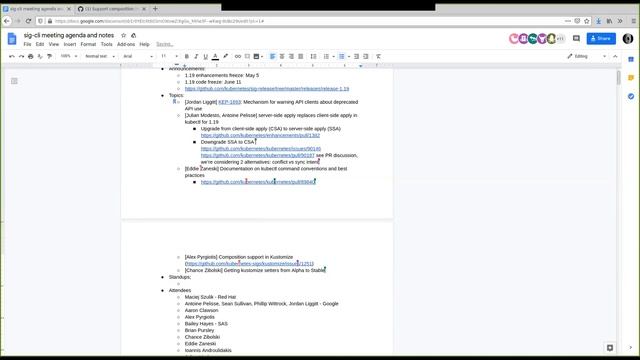The image size is (640, 360).
Task: Open the browser hamburger menu
Action: tap(633, 21)
